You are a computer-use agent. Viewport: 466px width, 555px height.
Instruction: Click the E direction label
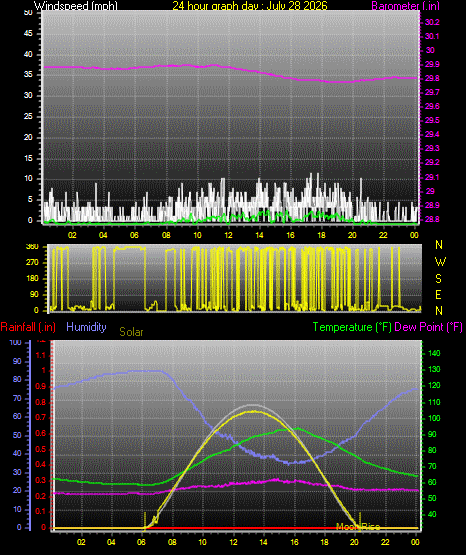point(438,295)
